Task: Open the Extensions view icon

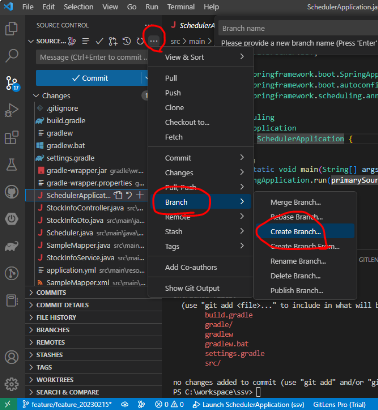Action: (x=12, y=137)
